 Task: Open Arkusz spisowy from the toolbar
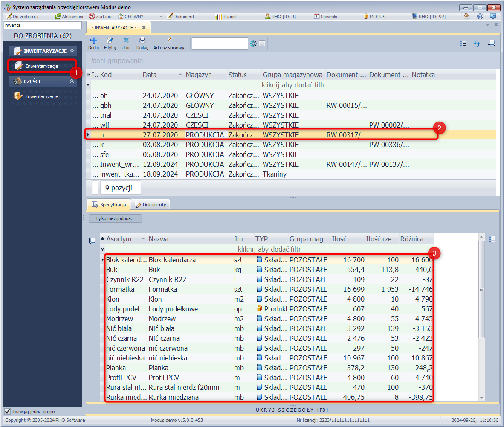pos(169,42)
